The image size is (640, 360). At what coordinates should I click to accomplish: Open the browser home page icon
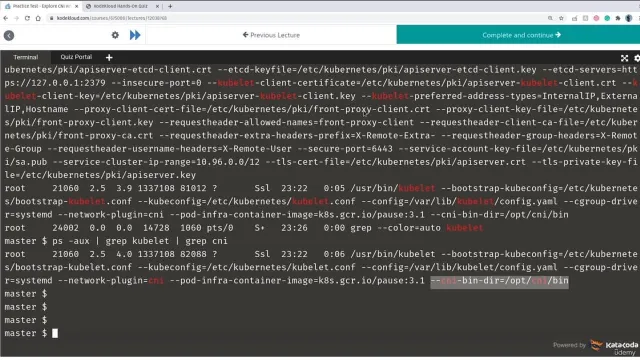point(38,18)
